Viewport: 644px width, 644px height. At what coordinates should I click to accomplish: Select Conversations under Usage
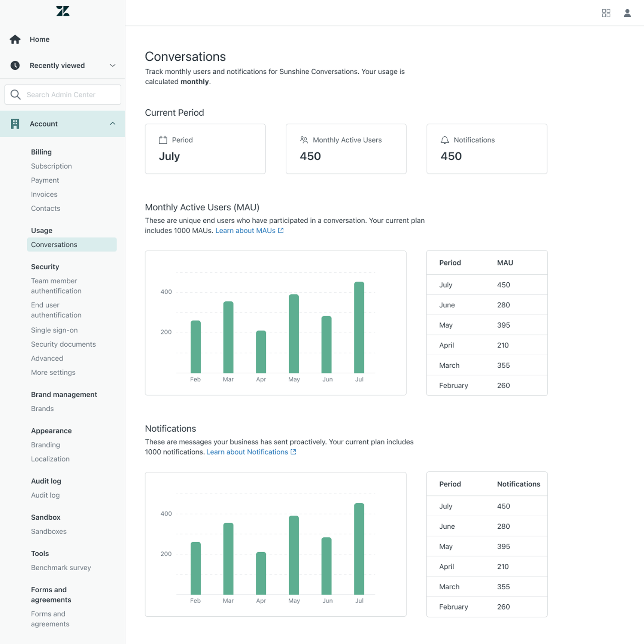[54, 244]
